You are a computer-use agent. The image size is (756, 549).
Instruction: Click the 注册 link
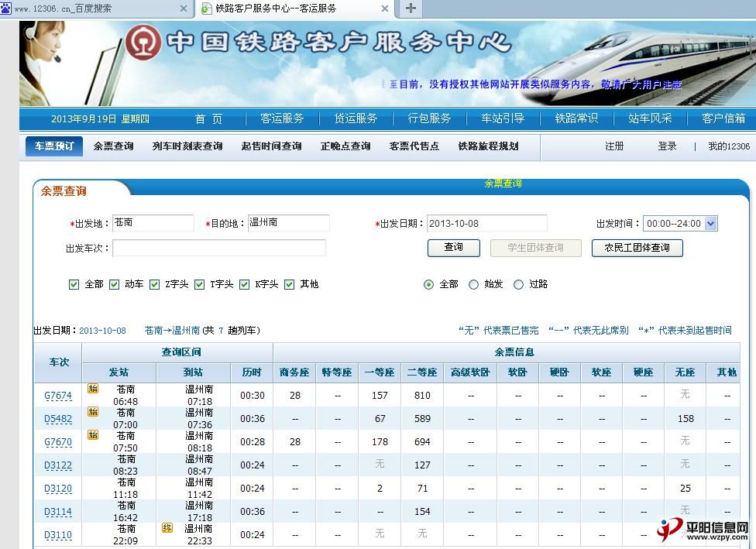(614, 146)
